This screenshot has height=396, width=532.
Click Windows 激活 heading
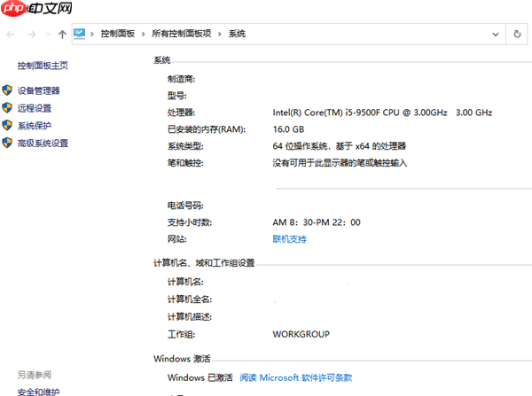pos(182,359)
